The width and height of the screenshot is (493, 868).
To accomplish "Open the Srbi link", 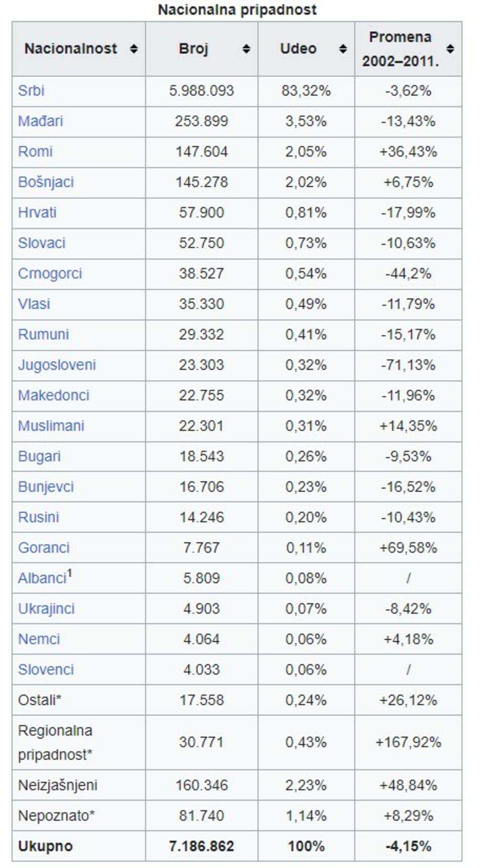I will [x=31, y=91].
